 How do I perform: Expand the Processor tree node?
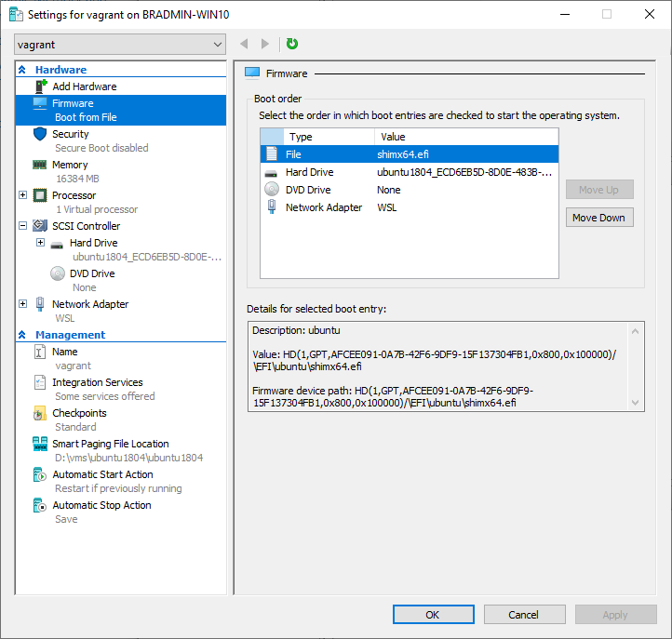(23, 195)
